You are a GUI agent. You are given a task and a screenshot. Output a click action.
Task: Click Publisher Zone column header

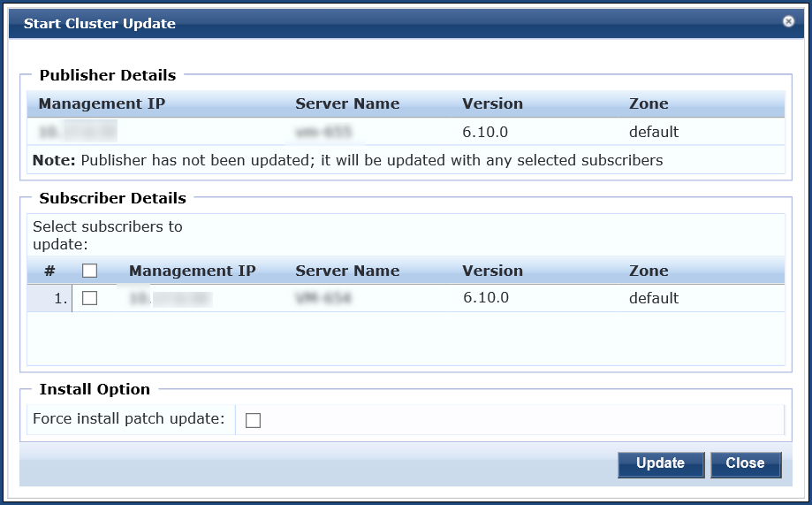tap(649, 103)
